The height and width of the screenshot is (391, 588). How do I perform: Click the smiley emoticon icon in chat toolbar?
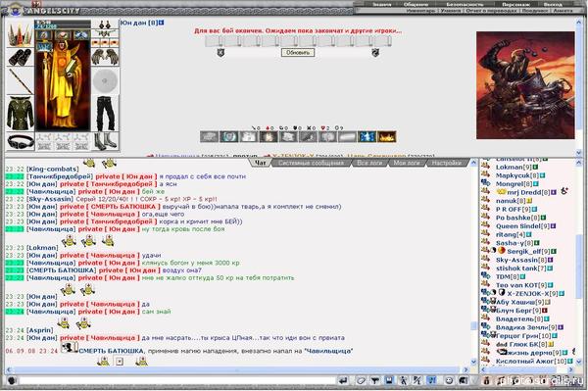[449, 380]
